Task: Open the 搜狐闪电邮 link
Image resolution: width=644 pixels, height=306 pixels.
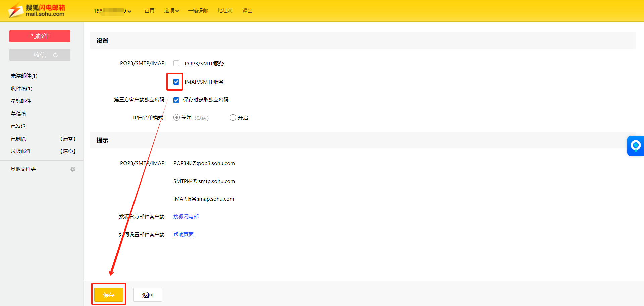Action: click(186, 217)
